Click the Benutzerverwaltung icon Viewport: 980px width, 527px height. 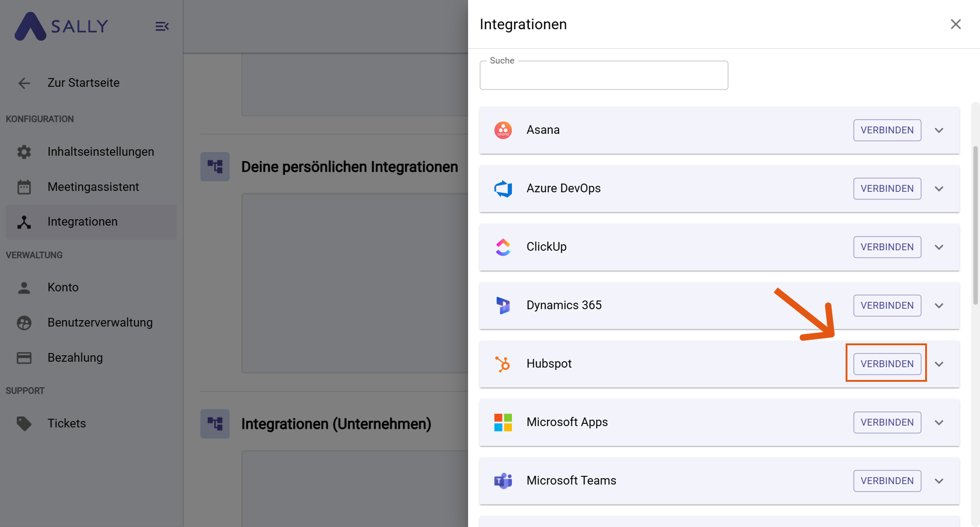[x=24, y=323]
